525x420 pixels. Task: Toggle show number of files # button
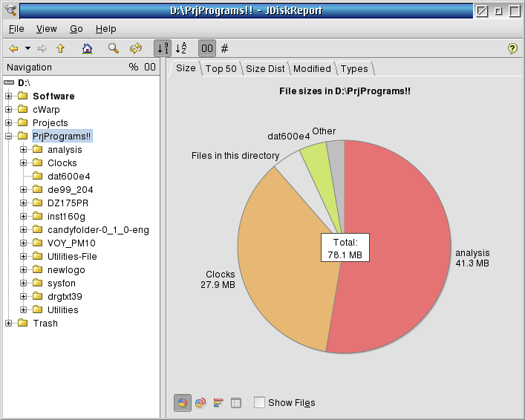[225, 48]
